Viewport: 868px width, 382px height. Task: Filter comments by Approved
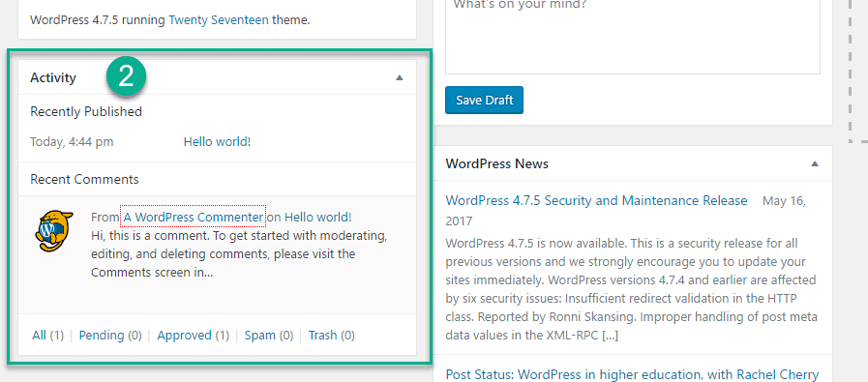[x=184, y=335]
